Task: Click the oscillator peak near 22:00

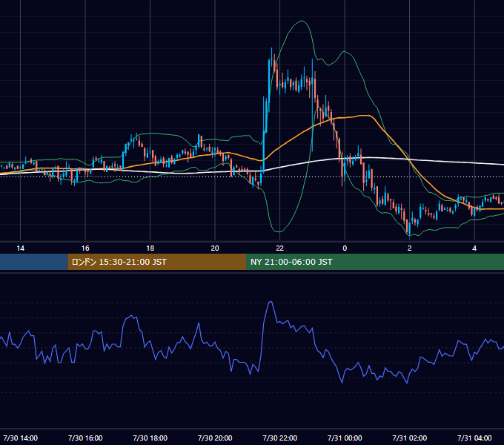Action: pos(271,302)
